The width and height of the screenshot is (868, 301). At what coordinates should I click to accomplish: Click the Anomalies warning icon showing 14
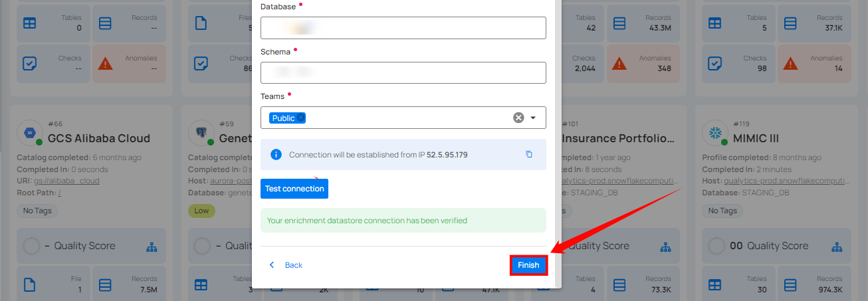point(790,63)
